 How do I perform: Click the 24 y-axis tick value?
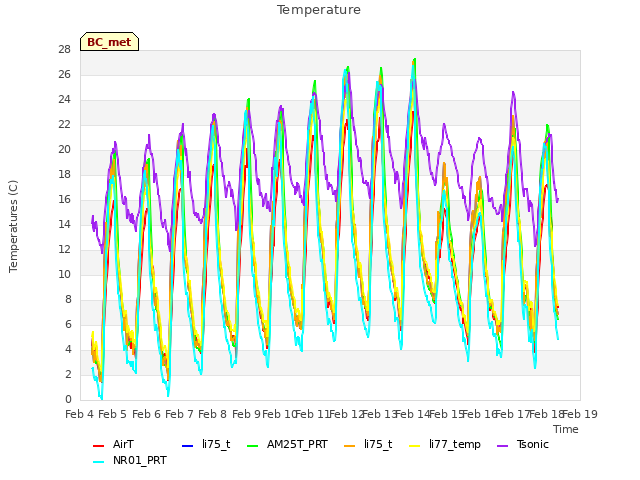(x=64, y=100)
